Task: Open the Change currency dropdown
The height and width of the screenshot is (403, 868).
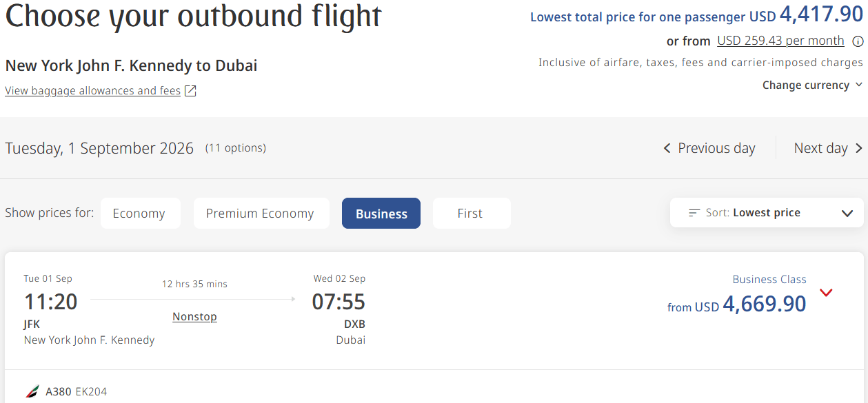Action: point(812,85)
